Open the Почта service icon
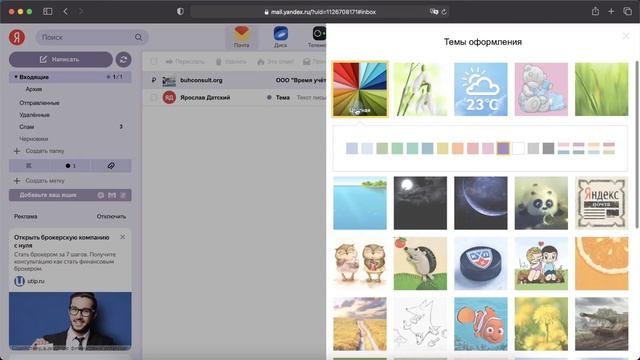 pos(241,37)
